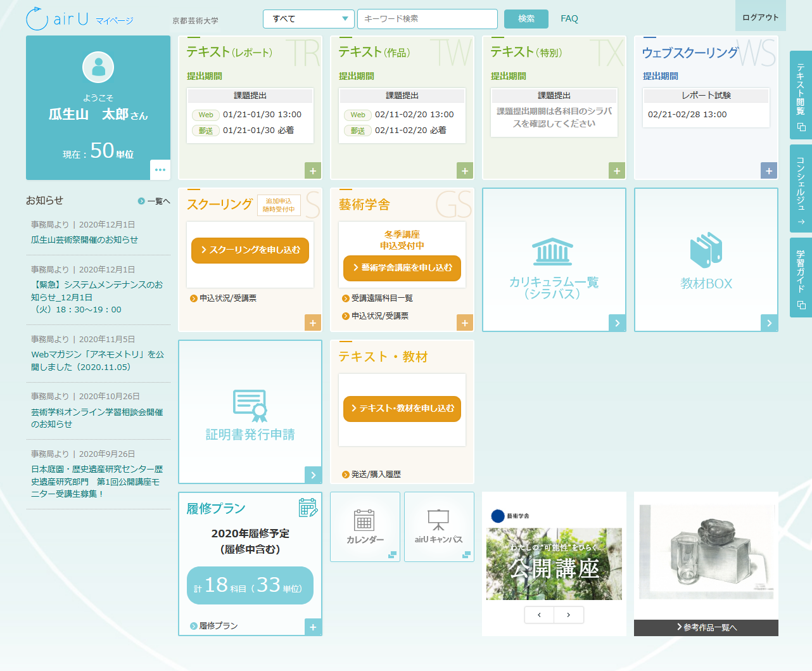Click the 追加申込随時受付中 badge
Screen dimensions: 812x671
[279, 205]
